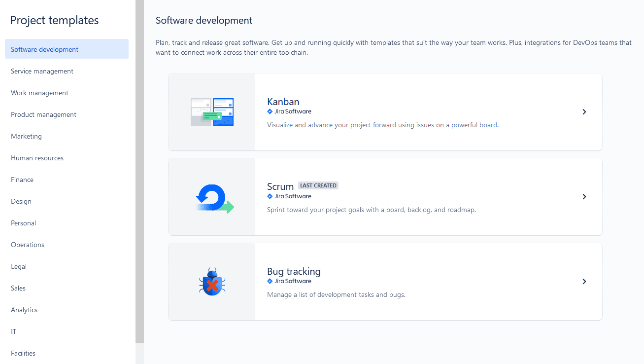
Task: Click the Software development page heading
Action: coord(204,20)
